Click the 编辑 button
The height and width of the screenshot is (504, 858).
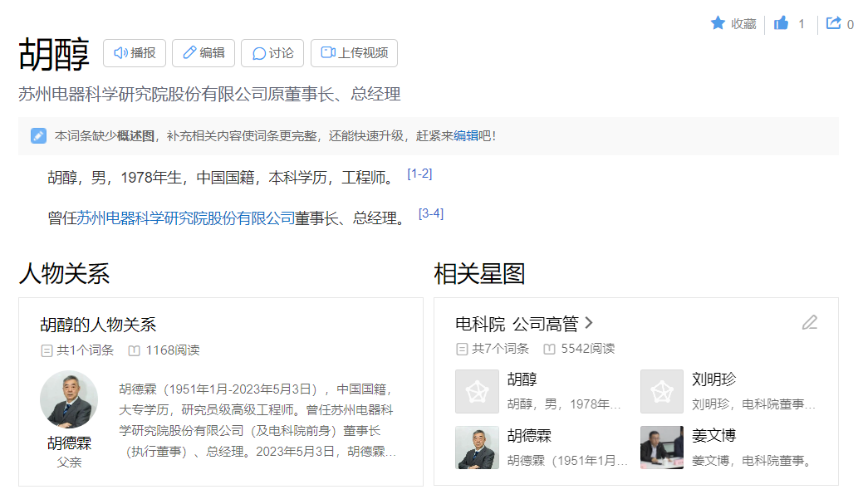pyautogui.click(x=203, y=53)
